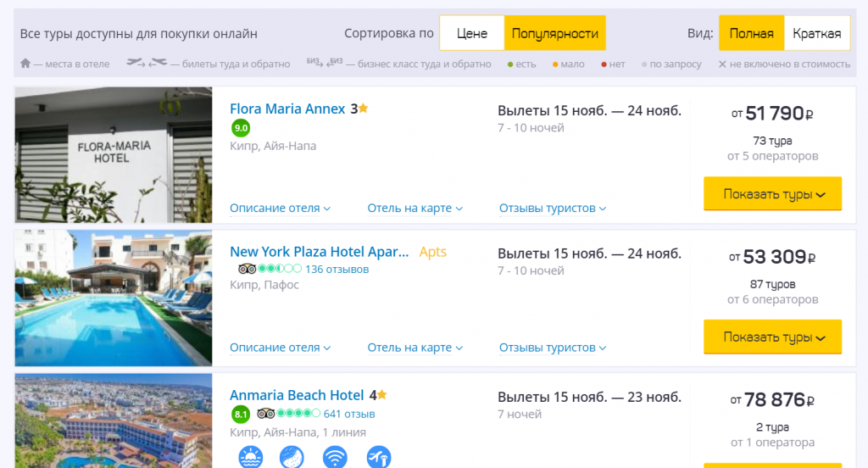
Task: Click green 'есть' legend dot
Action: click(x=510, y=64)
